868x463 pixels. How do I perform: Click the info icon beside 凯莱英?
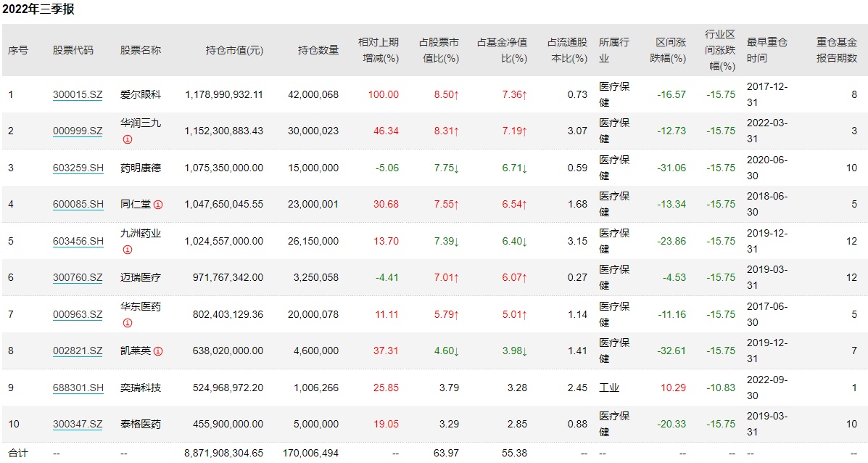[x=158, y=351]
